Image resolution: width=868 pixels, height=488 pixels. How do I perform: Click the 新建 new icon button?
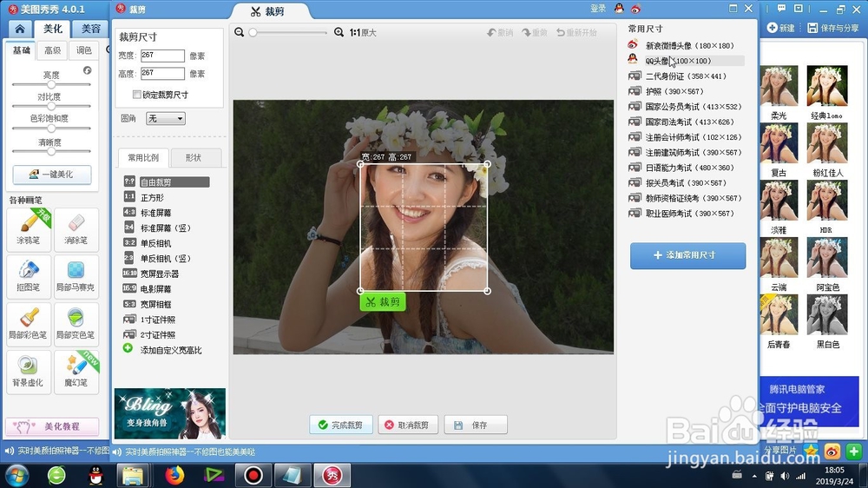tap(781, 28)
